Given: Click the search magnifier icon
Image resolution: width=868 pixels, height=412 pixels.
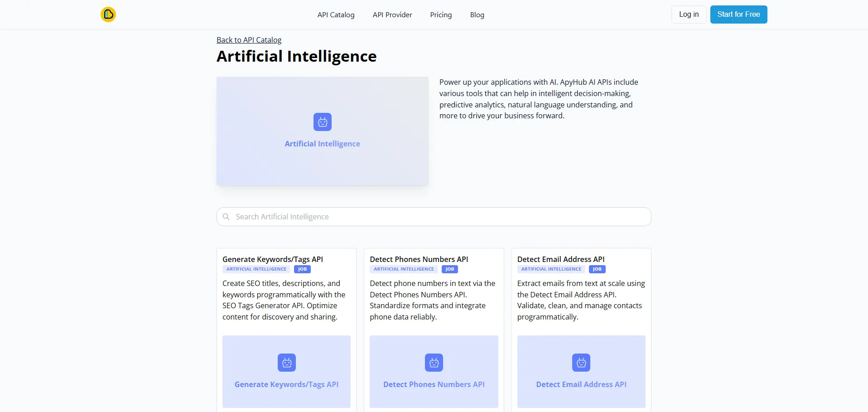Looking at the screenshot, I should (226, 217).
